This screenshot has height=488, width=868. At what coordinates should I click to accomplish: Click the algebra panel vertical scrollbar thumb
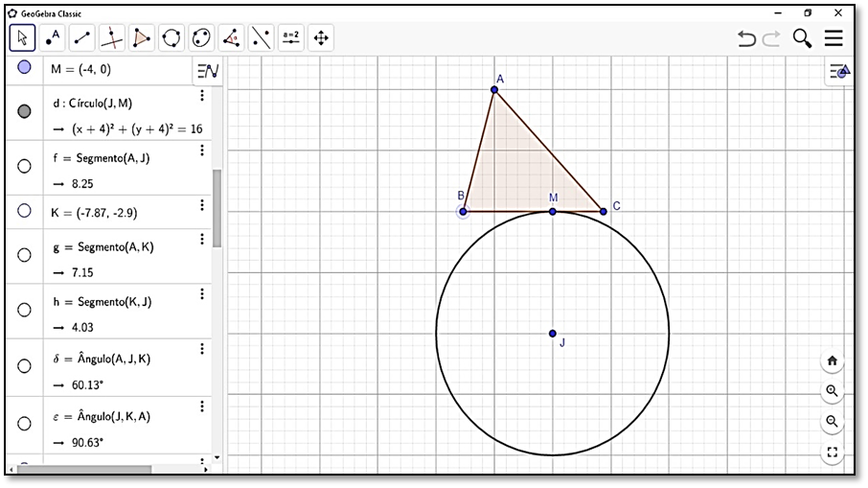(x=217, y=208)
